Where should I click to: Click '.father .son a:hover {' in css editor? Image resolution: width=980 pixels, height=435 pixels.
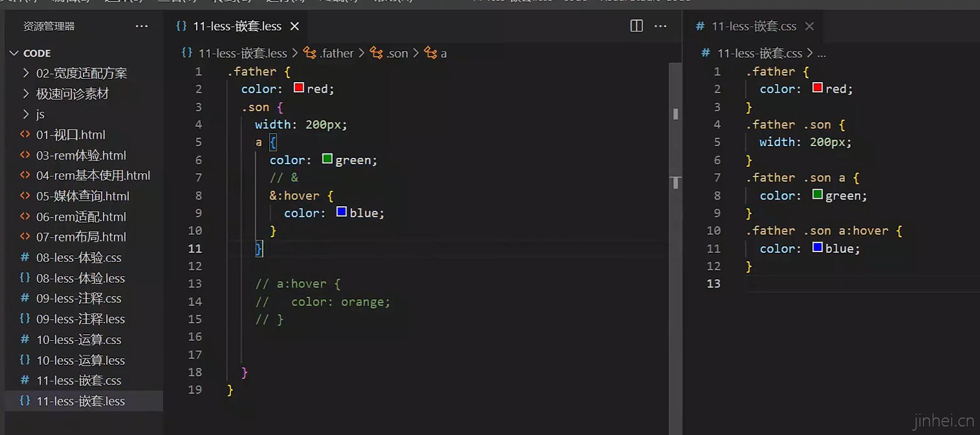point(824,231)
